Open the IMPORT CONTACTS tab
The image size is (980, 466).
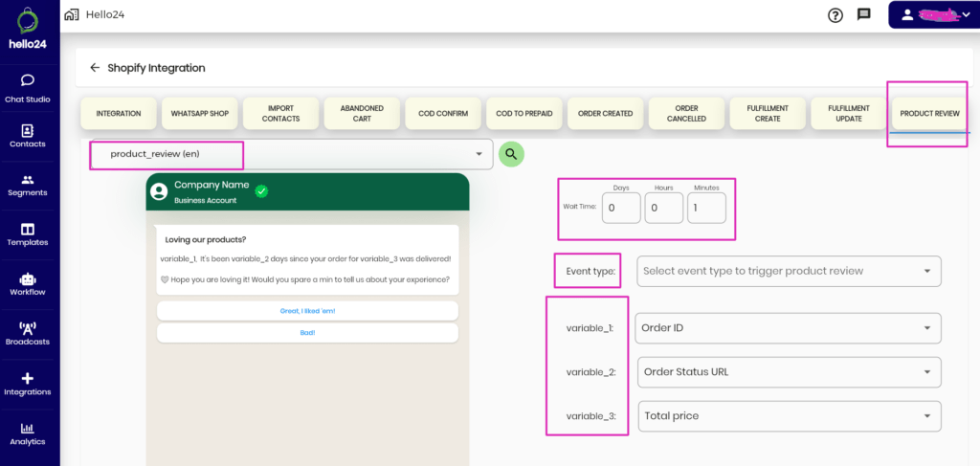pyautogui.click(x=280, y=114)
